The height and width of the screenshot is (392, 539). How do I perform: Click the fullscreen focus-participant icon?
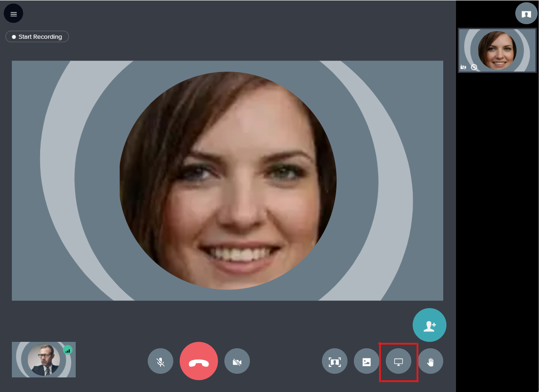[335, 361]
